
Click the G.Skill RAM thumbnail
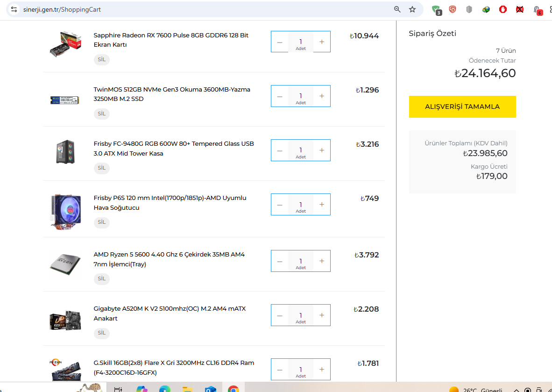pyautogui.click(x=65, y=370)
